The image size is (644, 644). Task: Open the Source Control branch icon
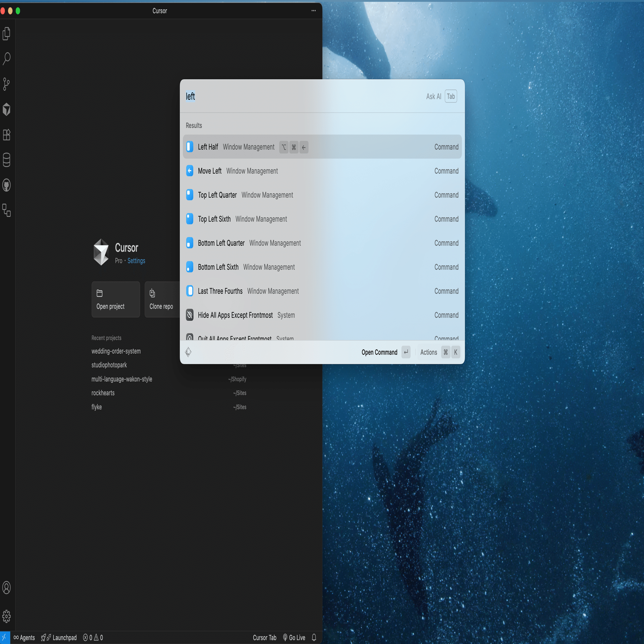click(6, 84)
